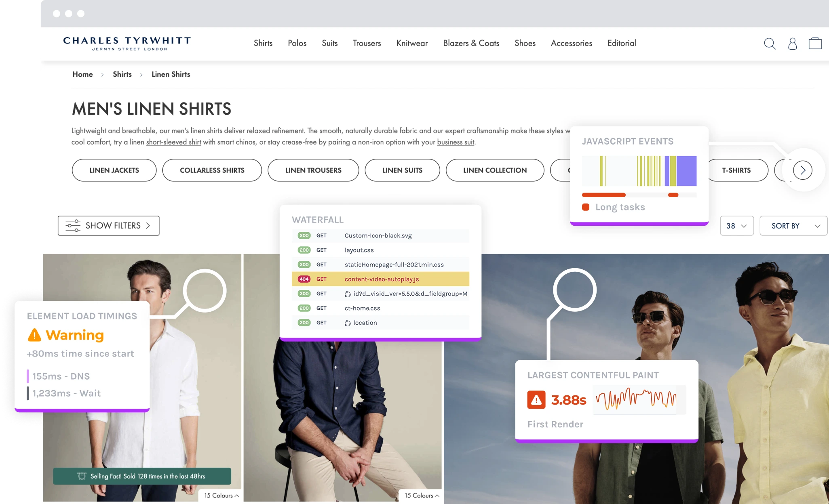
Task: Follow the short-sleeved shirt link
Action: tap(173, 142)
